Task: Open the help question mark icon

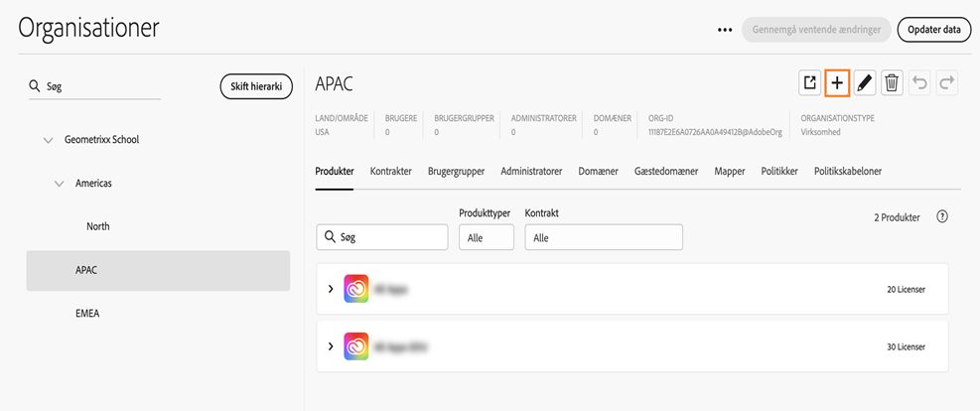Action: (x=942, y=216)
